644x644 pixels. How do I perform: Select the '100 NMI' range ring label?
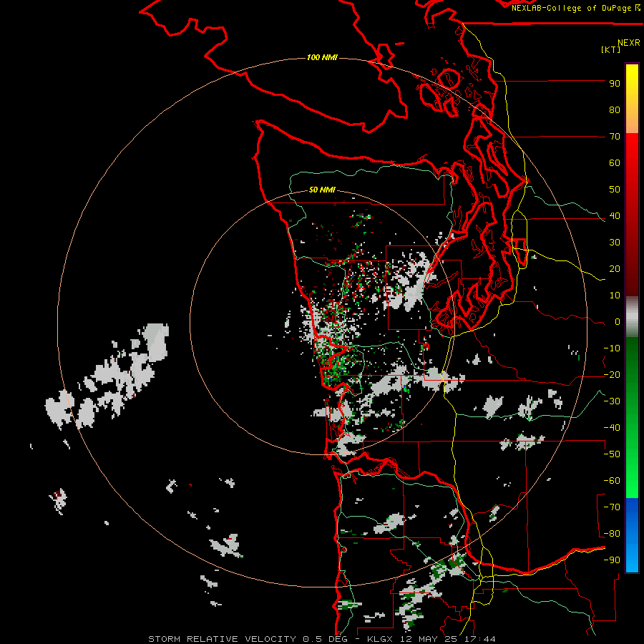pos(322,57)
